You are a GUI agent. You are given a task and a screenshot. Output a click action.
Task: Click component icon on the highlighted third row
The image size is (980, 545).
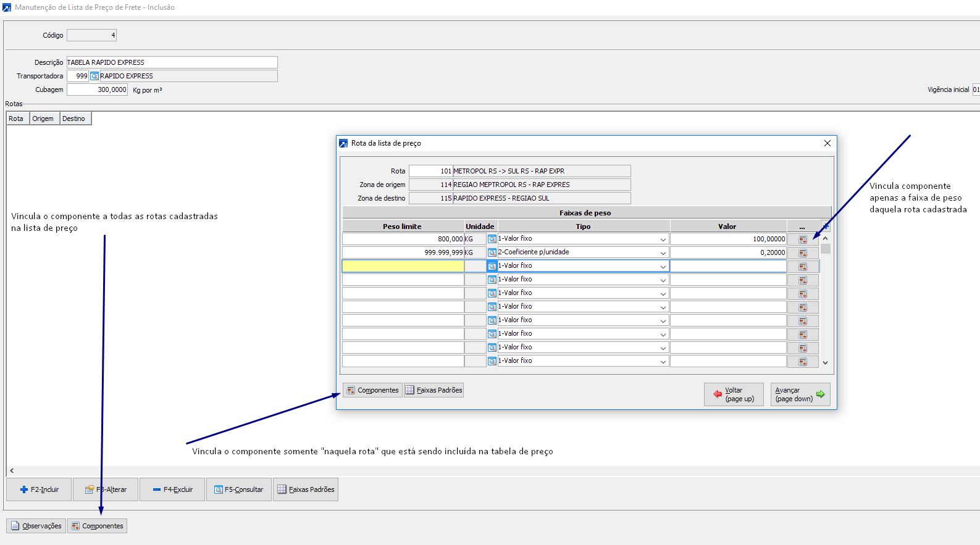803,267
